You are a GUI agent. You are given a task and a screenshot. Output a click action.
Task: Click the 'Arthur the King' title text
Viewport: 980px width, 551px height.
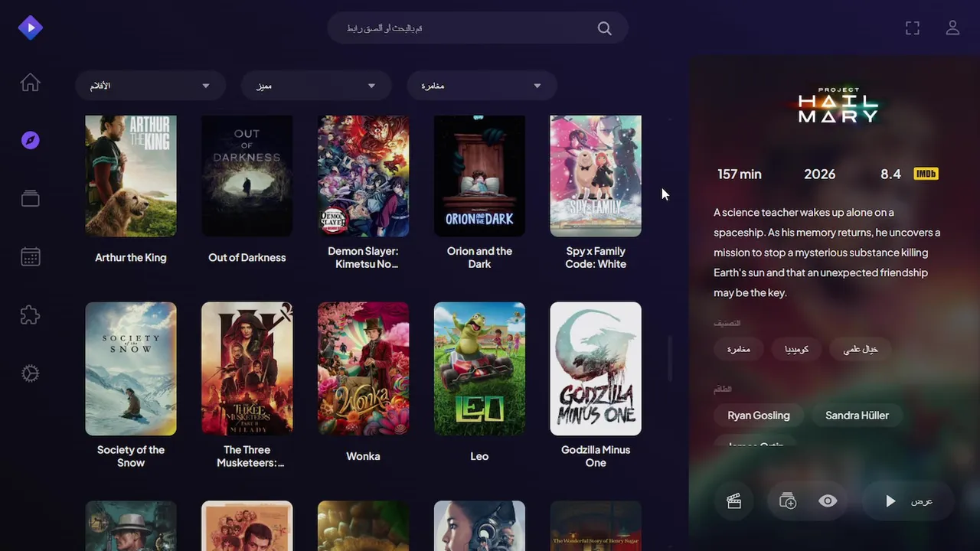(x=131, y=257)
